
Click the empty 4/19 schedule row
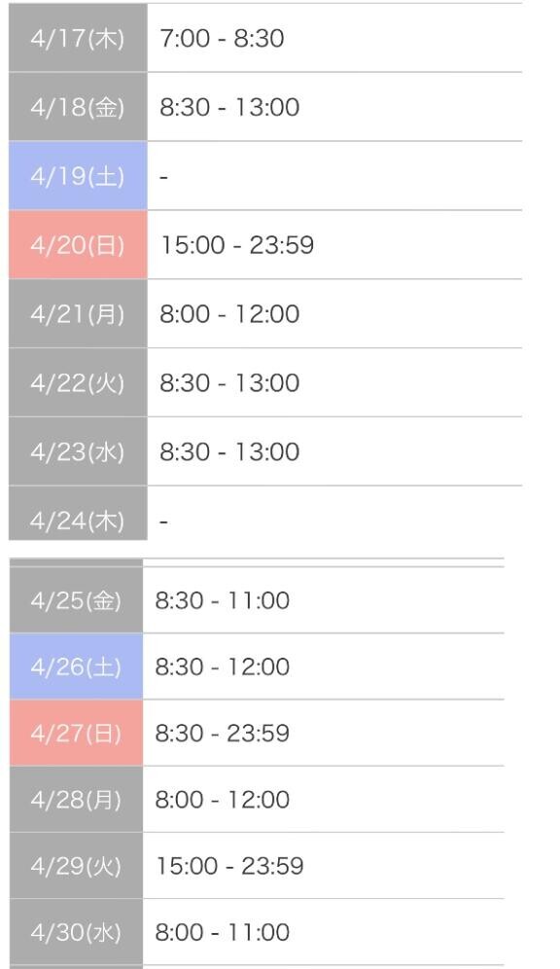point(334,176)
